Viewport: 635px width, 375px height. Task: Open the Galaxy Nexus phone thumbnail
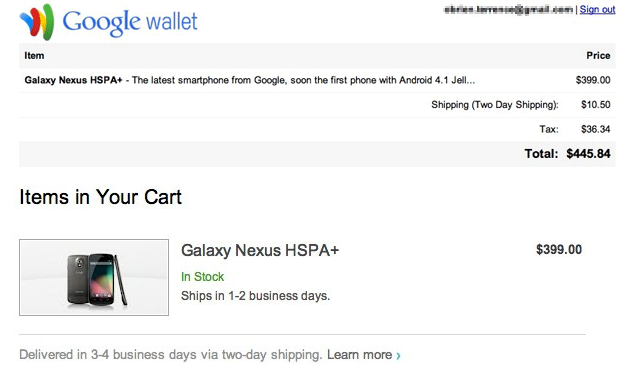point(94,277)
